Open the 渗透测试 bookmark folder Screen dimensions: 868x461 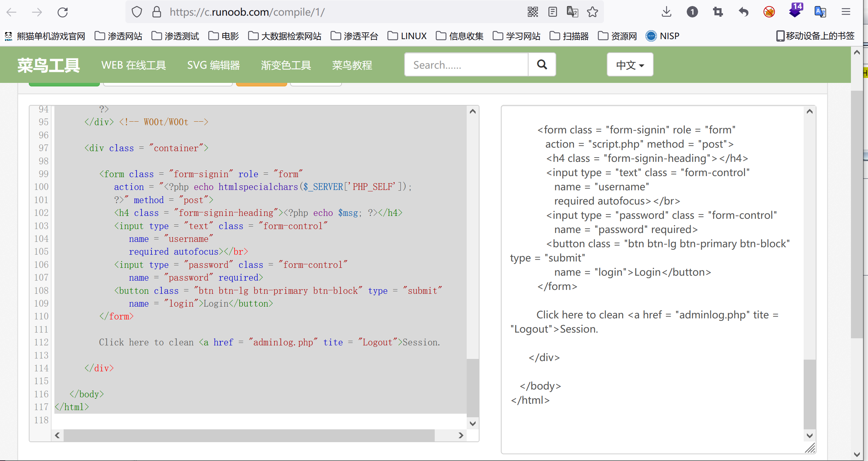175,36
